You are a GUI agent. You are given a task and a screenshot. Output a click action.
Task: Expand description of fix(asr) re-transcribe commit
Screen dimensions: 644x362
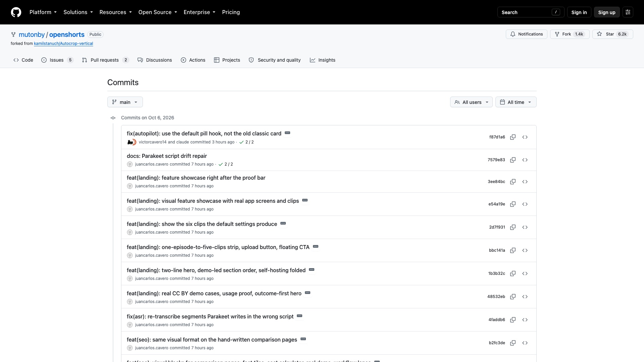pos(300,316)
